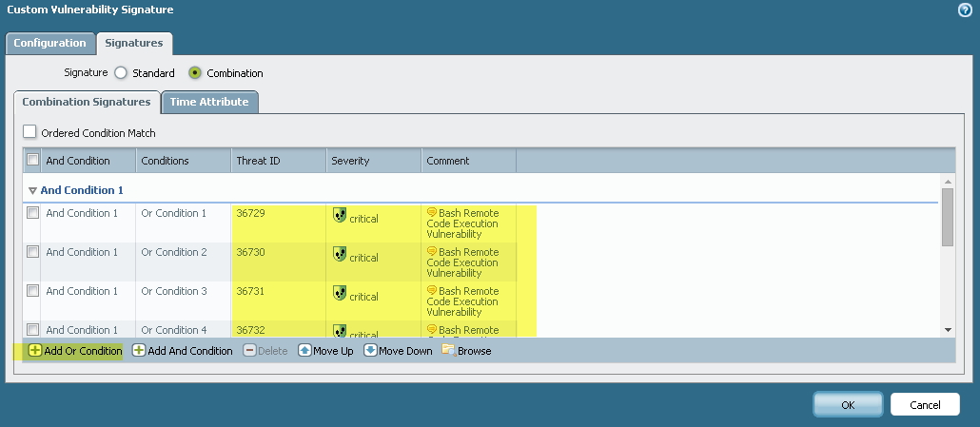Click critical severity icon for threat 36729

340,216
